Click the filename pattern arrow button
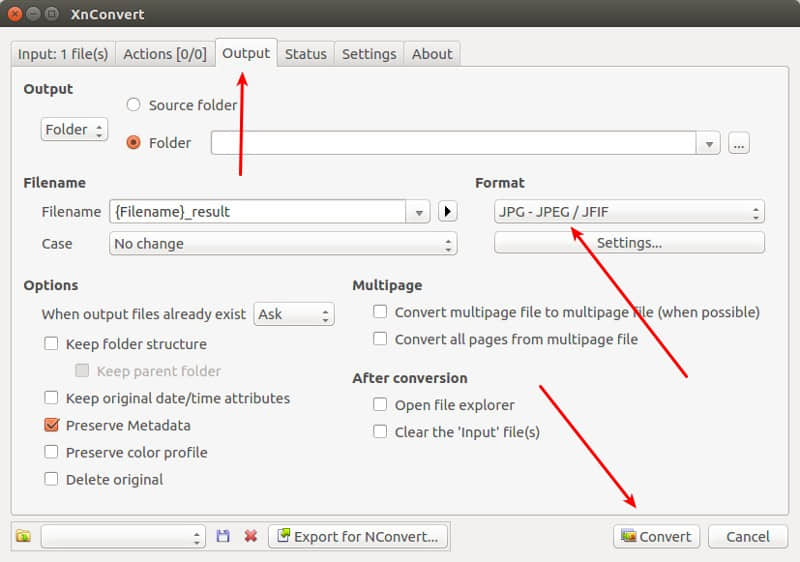The width and height of the screenshot is (800, 562). click(448, 211)
